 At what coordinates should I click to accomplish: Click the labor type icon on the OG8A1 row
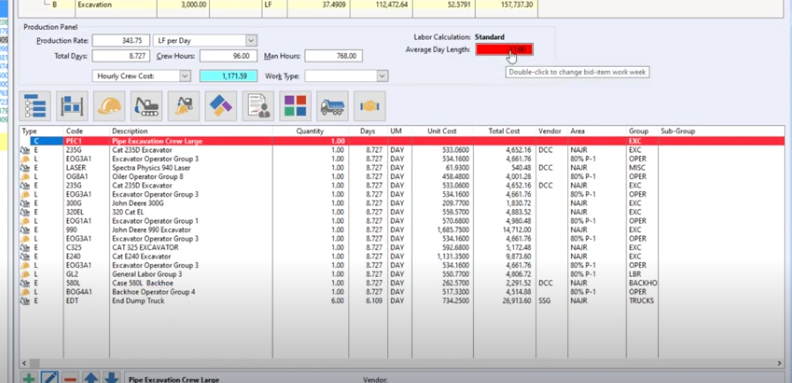[x=25, y=177]
